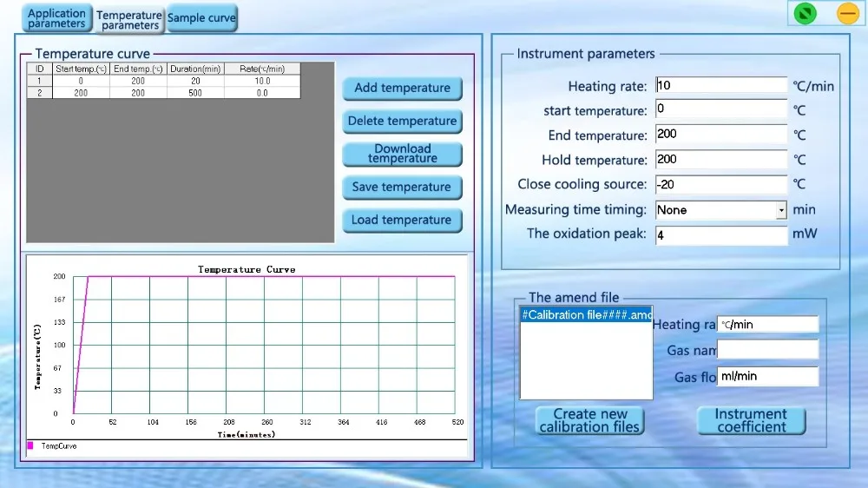Click the magenta TempCurve legend swatch
The height and width of the screenshot is (488, 868).
pos(30,445)
